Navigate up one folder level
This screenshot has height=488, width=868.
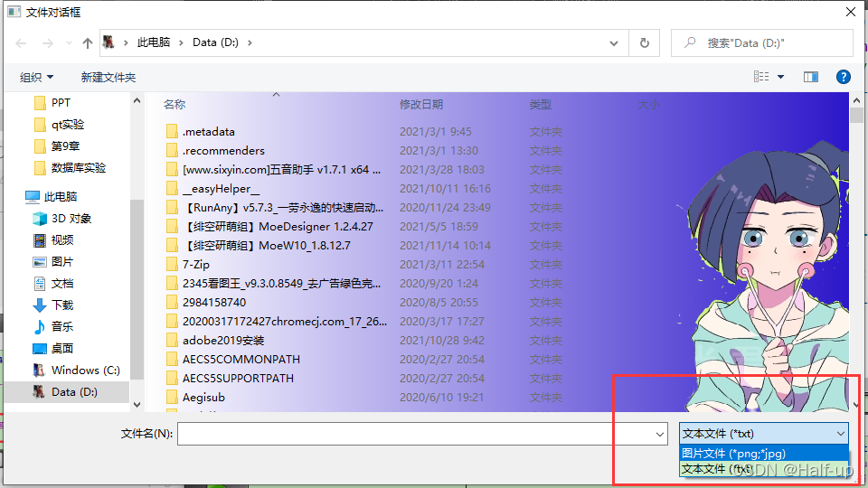coord(87,43)
